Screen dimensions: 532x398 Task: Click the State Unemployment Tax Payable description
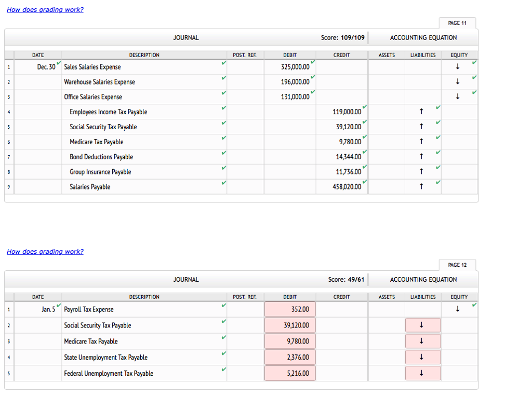[105, 357]
